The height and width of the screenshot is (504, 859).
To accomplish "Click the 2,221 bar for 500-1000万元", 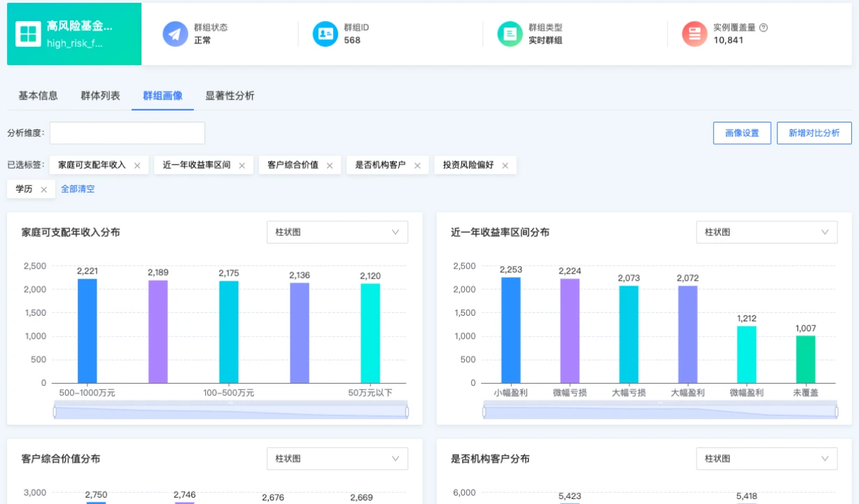I will pos(88,331).
